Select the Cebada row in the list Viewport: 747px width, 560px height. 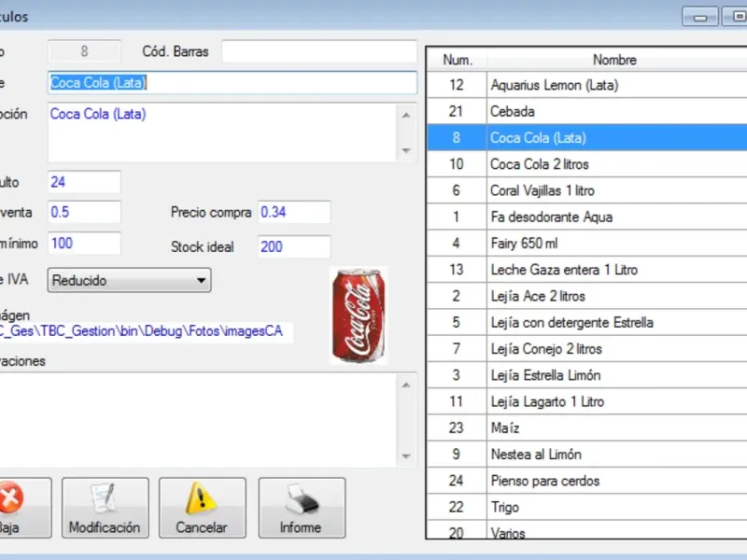587,111
